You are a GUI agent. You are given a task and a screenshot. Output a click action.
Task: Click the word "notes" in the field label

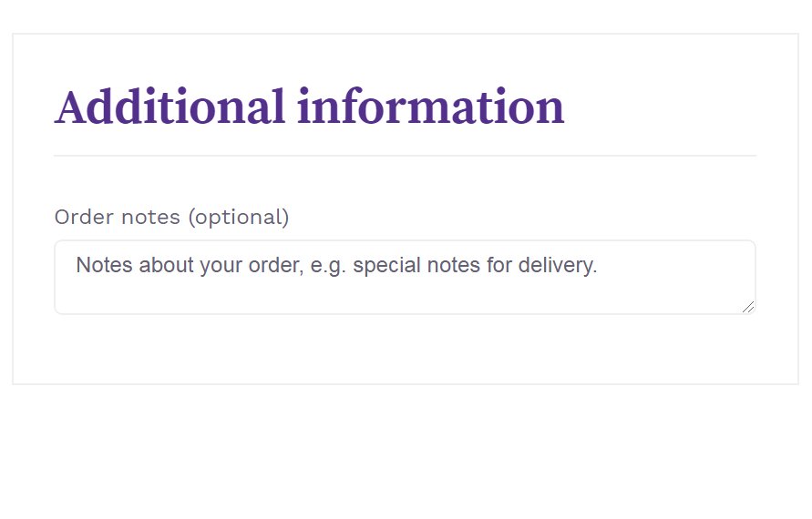150,218
